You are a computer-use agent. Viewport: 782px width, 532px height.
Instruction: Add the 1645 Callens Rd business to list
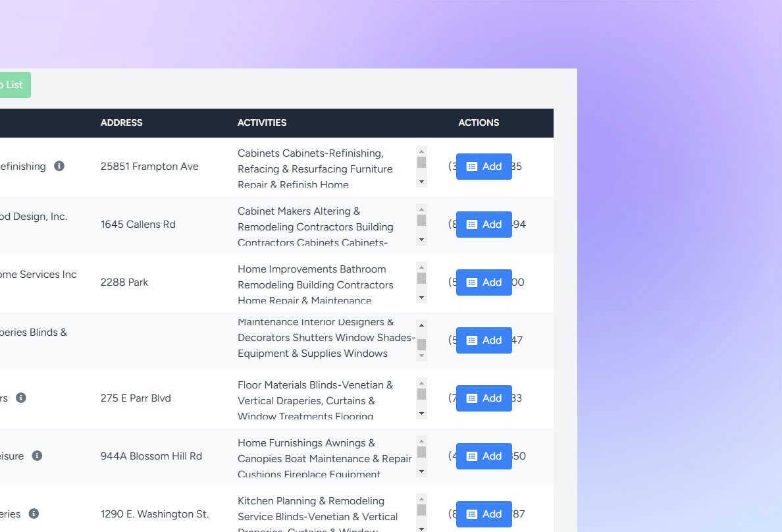click(x=484, y=225)
